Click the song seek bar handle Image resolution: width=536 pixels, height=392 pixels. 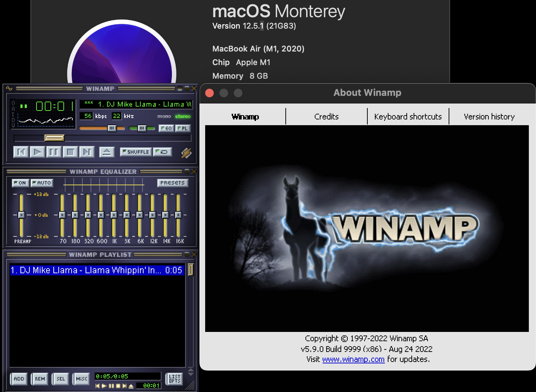tap(54, 138)
